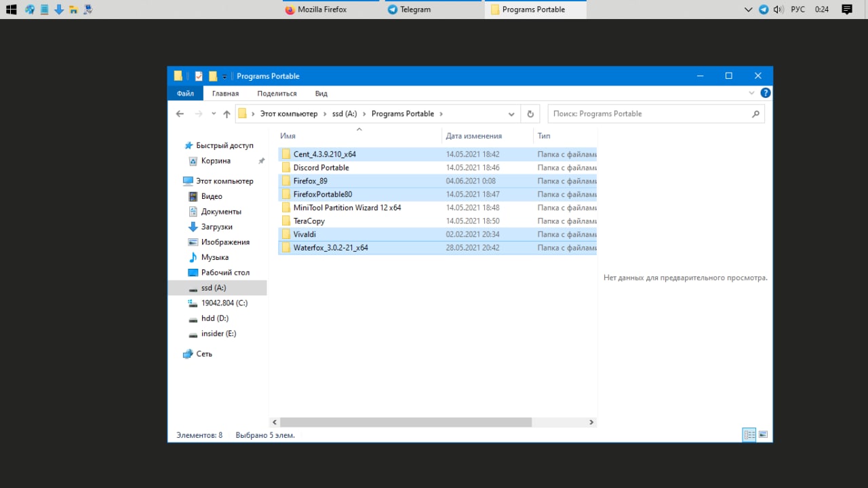The height and width of the screenshot is (488, 868).
Task: Expand chevron after Programs Portable breadcrumb
Action: pyautogui.click(x=441, y=114)
